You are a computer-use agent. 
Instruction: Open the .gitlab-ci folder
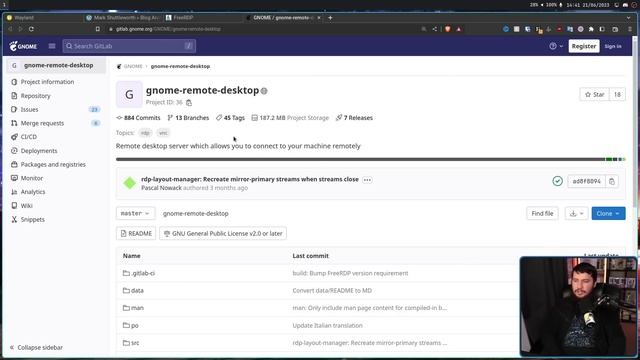(143, 273)
